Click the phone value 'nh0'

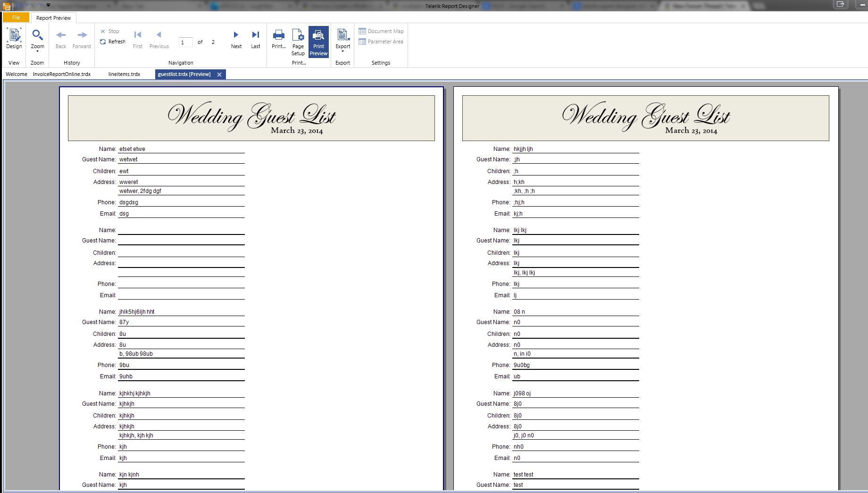coord(518,447)
